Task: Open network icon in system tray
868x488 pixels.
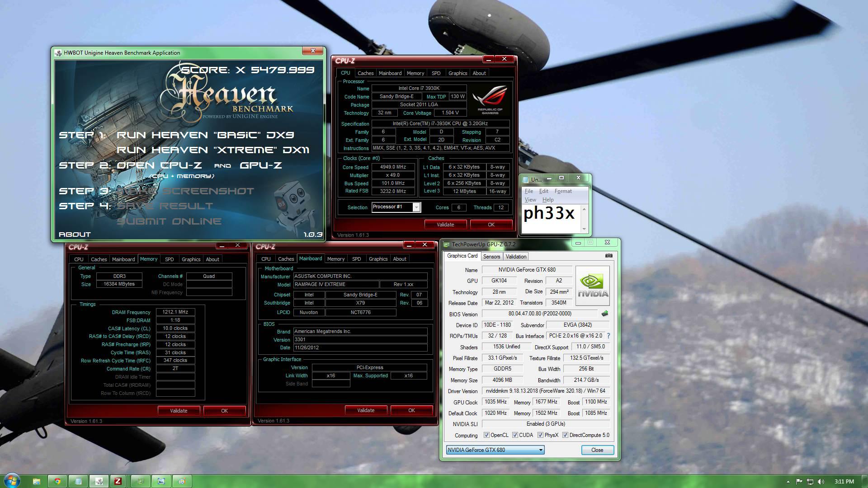Action: pos(810,482)
